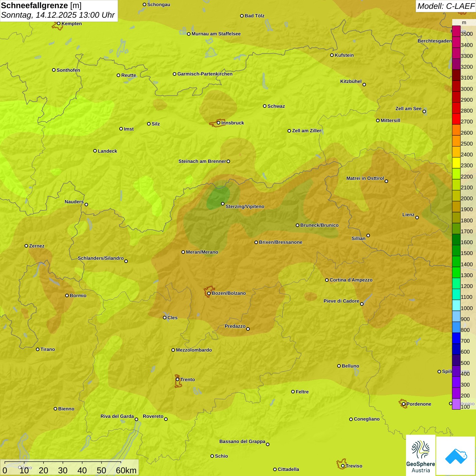
Task: Click the legend unit label m
Action: [464, 22]
